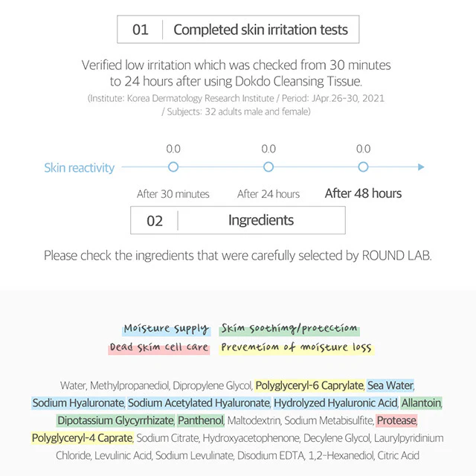Viewport: 476px width, 476px height.
Task: Click the pink 'Dead skin cell care' legend
Action: (159, 347)
